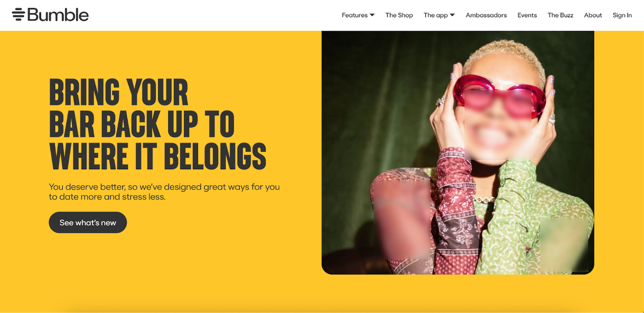Expand the caret next to Features
The image size is (644, 313).
click(372, 15)
